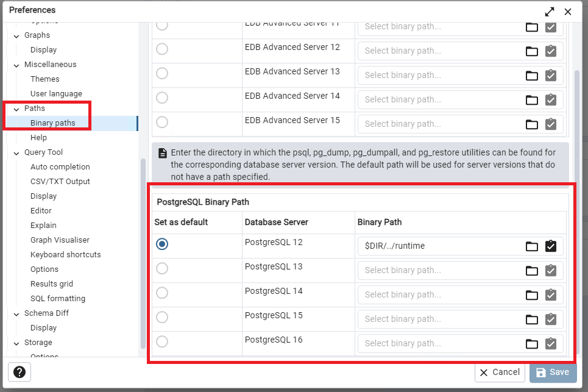Click the left tree panel scrollbar

pos(143,254)
